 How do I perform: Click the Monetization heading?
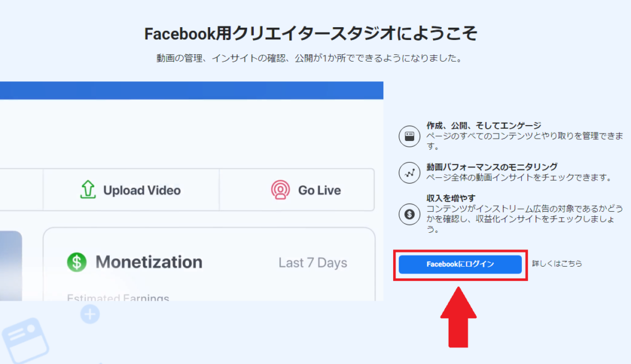point(149,262)
